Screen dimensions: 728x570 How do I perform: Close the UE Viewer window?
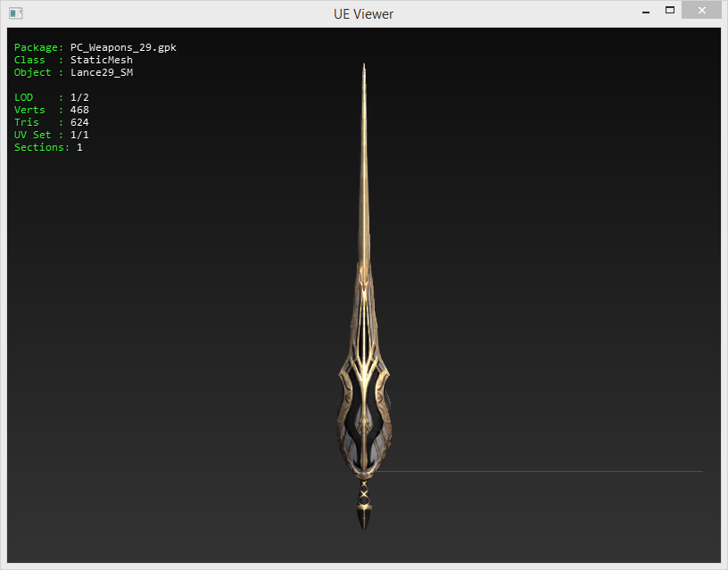tap(702, 11)
